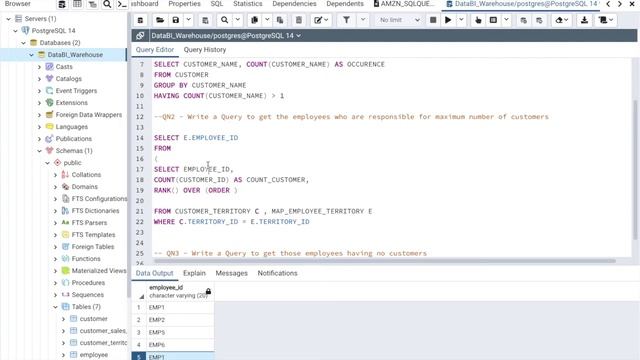
Task: Click the connection status link icon
Action: click(x=140, y=36)
